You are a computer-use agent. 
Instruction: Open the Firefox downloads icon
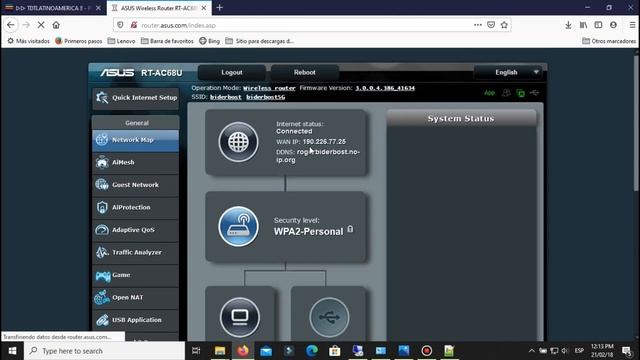pos(568,25)
